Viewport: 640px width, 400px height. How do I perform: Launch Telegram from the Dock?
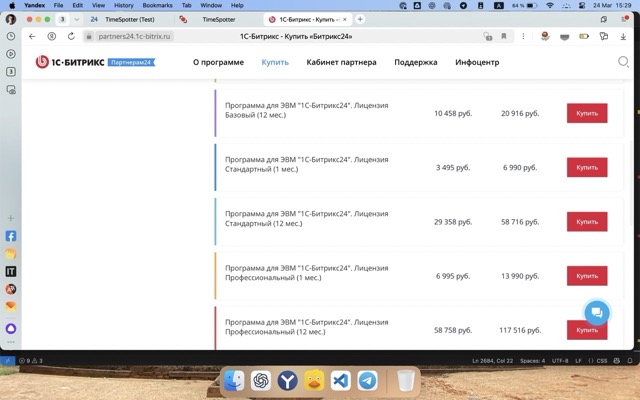367,381
